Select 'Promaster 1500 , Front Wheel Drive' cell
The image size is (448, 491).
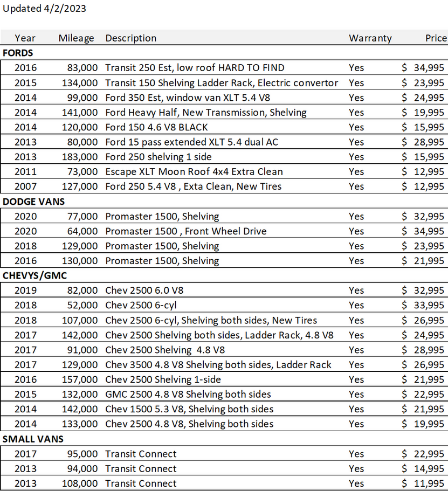(186, 231)
